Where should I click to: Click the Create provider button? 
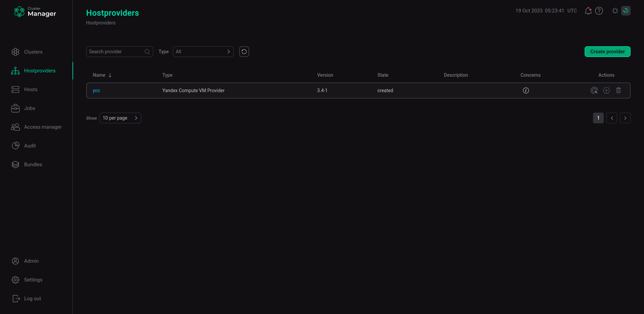(607, 52)
